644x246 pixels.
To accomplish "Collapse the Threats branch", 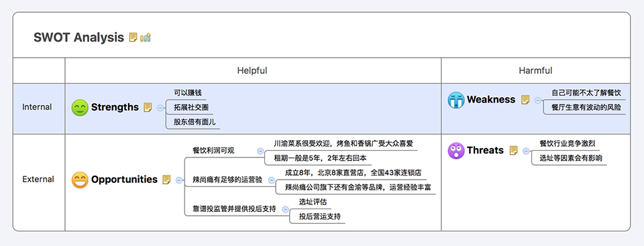I will [526, 151].
